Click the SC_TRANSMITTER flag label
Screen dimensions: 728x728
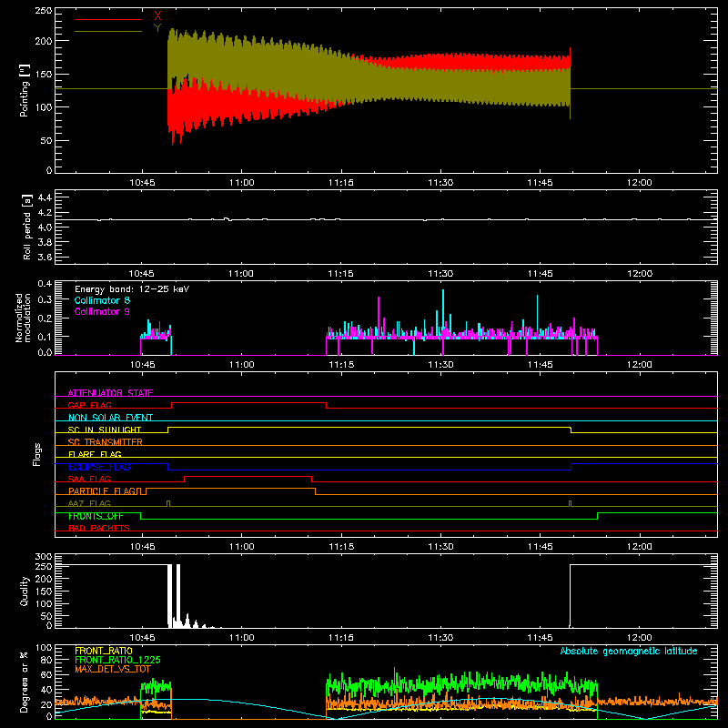point(106,442)
